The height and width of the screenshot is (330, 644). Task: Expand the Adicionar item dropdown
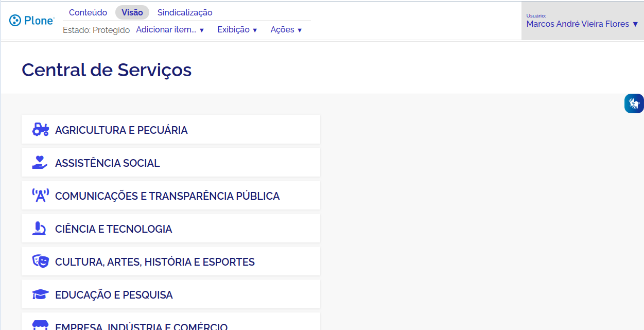click(170, 30)
